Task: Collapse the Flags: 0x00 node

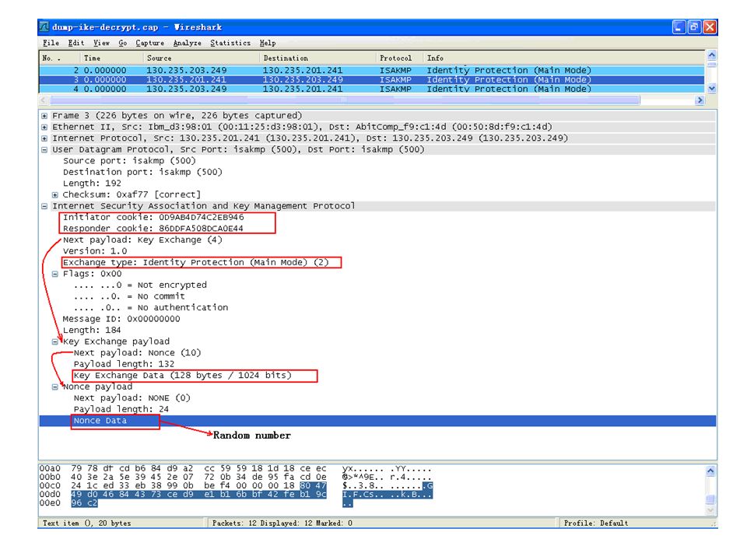Action: [x=55, y=275]
